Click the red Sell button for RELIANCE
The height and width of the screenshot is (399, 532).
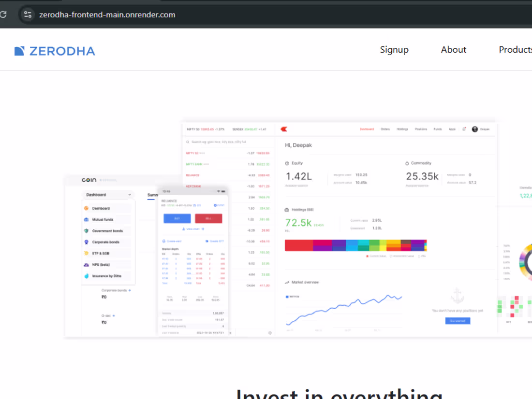[208, 218]
